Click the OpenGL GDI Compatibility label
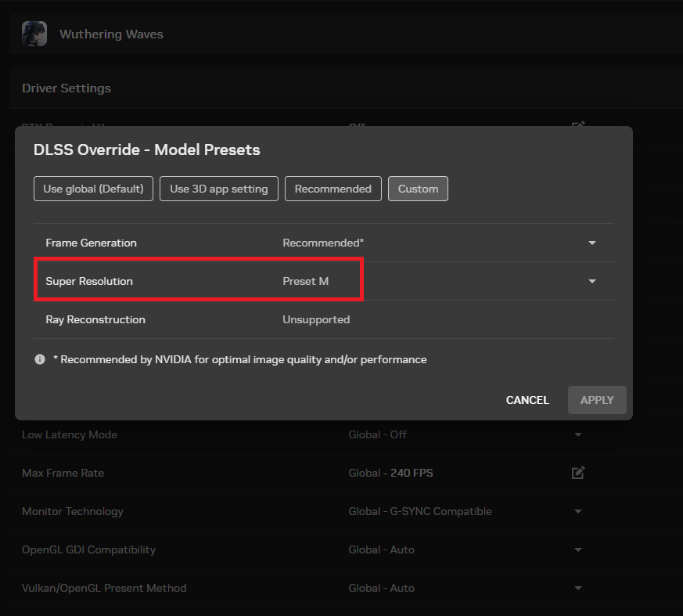683x616 pixels. pos(89,549)
